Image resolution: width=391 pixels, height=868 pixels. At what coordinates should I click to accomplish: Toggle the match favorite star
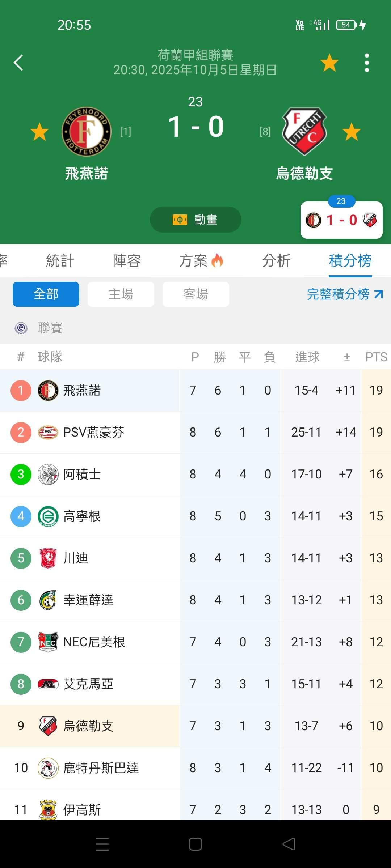coord(329,63)
